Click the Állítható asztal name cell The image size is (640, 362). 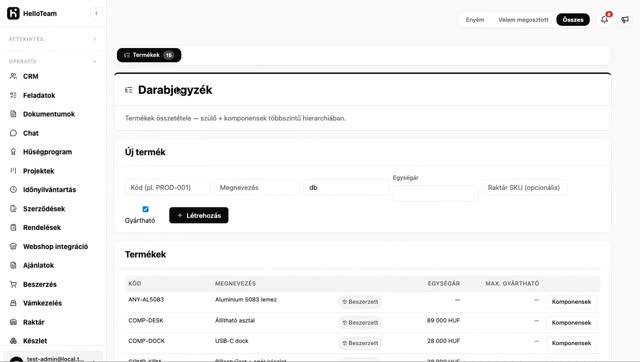235,320
